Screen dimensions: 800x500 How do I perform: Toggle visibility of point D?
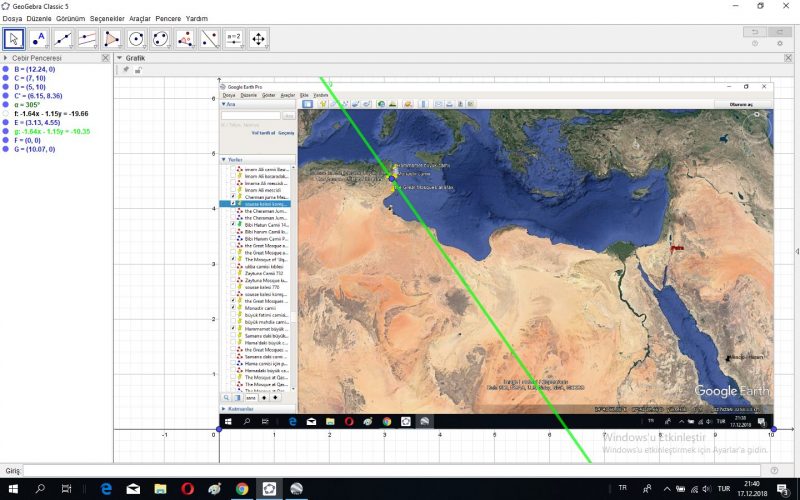(x=6, y=87)
